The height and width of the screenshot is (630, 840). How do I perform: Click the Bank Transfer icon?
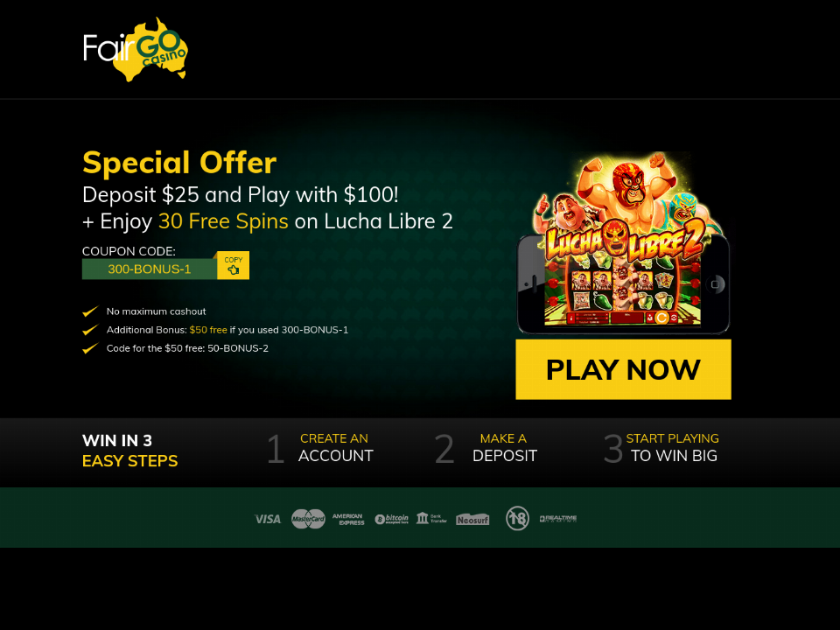431,518
